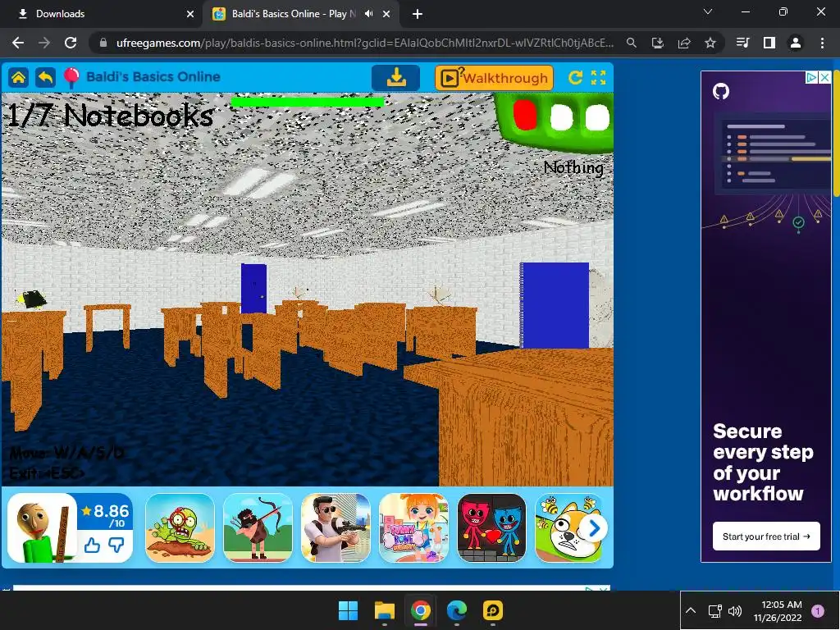This screenshot has height=630, width=840.
Task: Click the volume icon in tray
Action: click(x=735, y=610)
